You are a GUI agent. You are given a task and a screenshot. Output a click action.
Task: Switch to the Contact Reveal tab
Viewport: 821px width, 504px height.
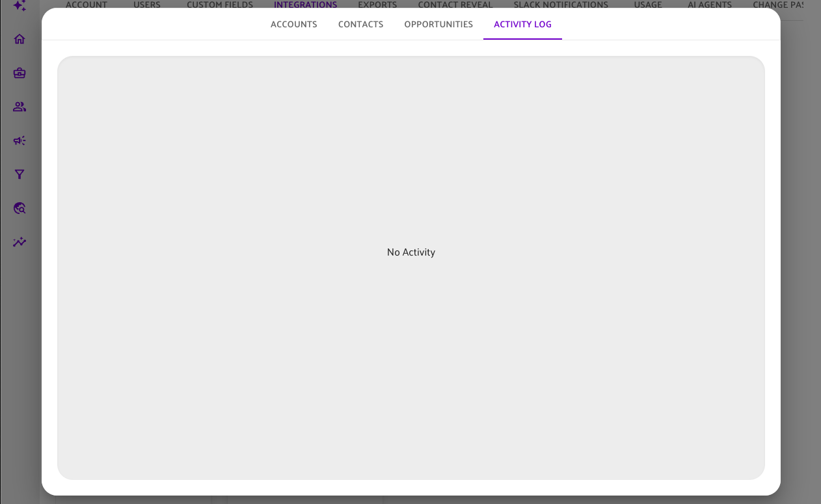tap(455, 5)
